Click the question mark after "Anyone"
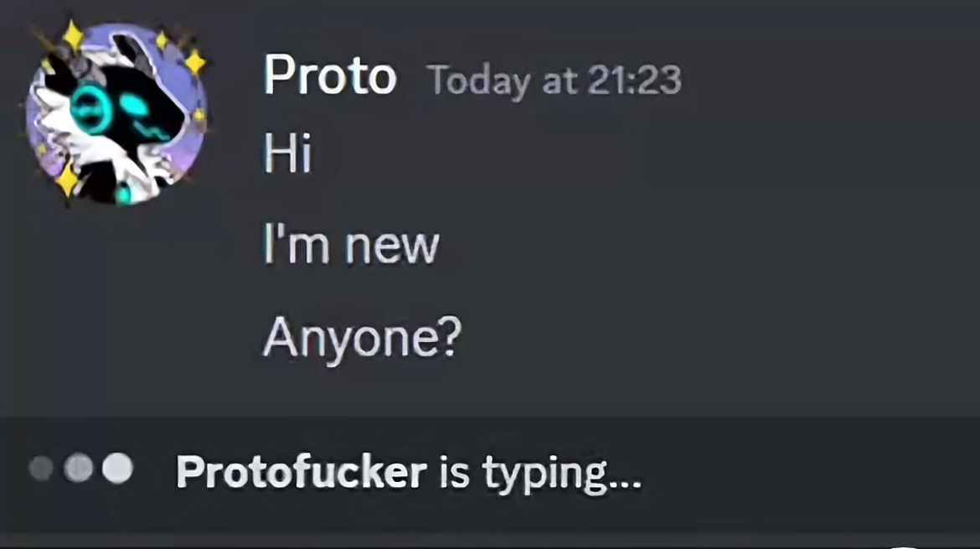This screenshot has height=549, width=980. click(451, 338)
